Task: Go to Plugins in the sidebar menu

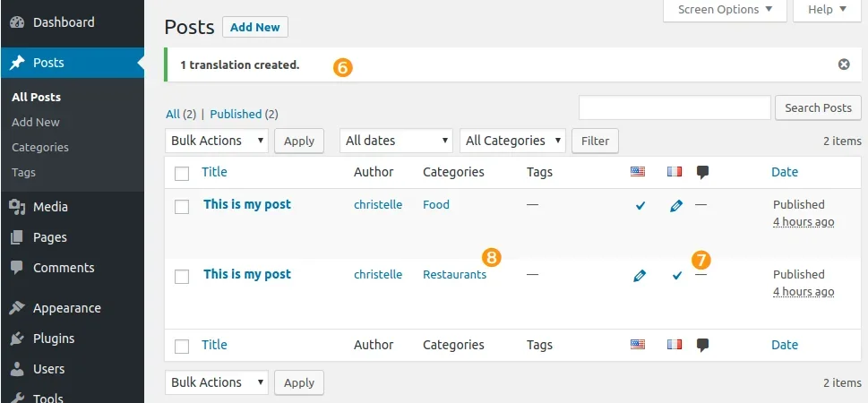Action: click(54, 339)
